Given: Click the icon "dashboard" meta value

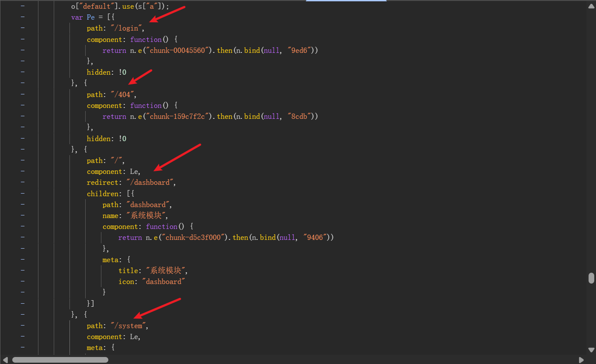Looking at the screenshot, I should click(164, 281).
